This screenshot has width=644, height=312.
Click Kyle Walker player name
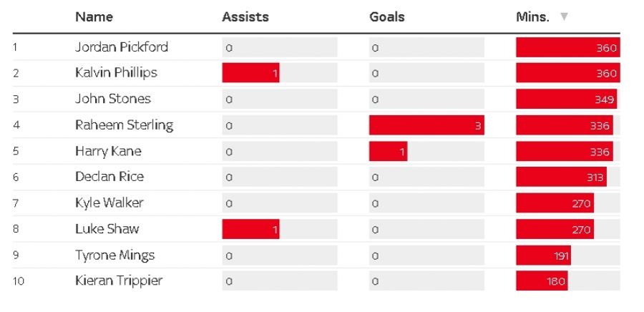[109, 203]
